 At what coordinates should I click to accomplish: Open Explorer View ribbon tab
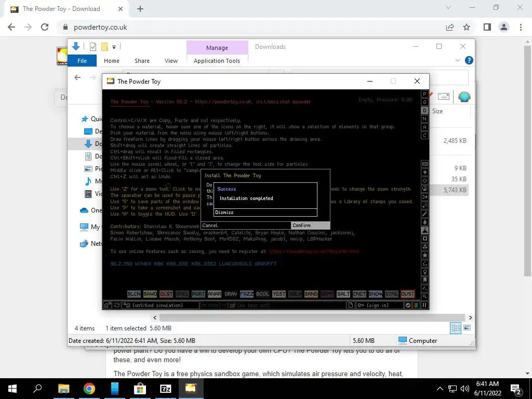[x=171, y=61]
